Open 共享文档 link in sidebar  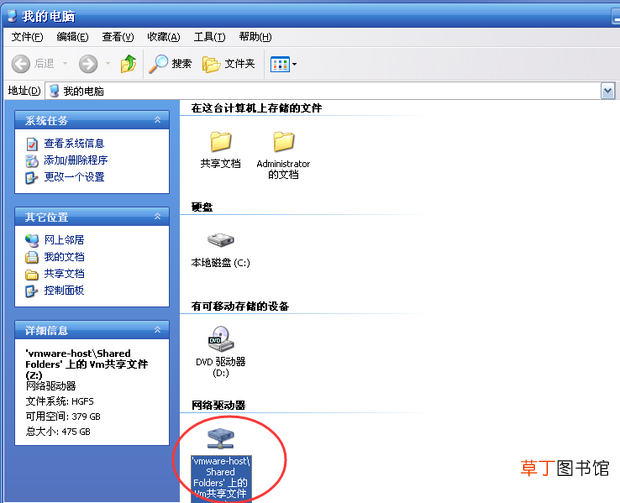[x=64, y=274]
